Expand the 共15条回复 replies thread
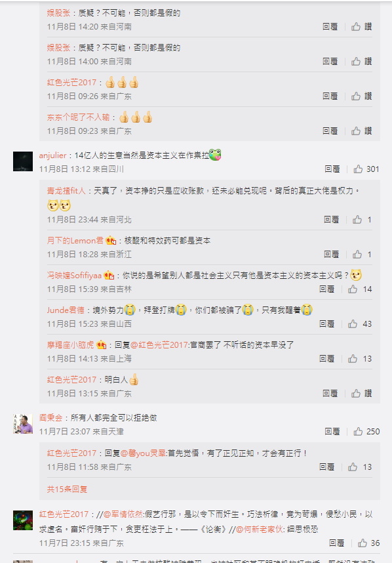This screenshot has height=563, width=392. [67, 489]
